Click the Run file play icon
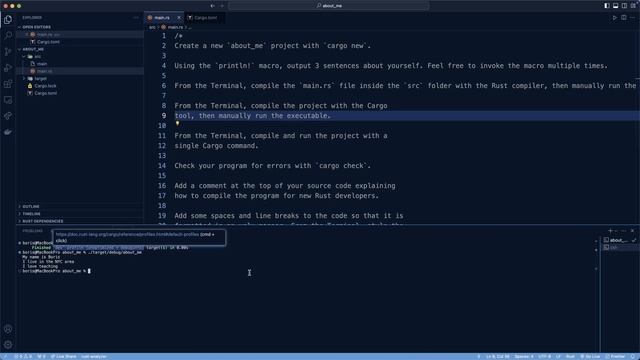Screen dimensions: 640x360 coord(614,18)
